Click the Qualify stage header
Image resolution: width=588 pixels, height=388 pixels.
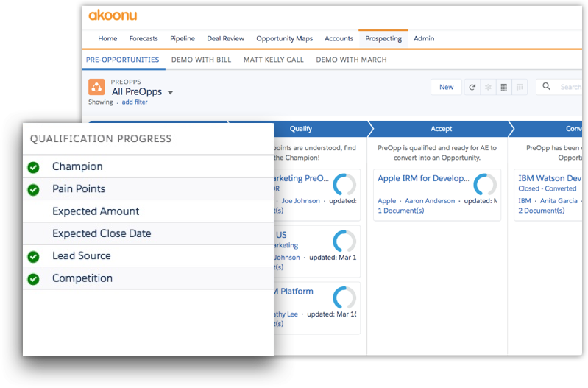pyautogui.click(x=301, y=129)
